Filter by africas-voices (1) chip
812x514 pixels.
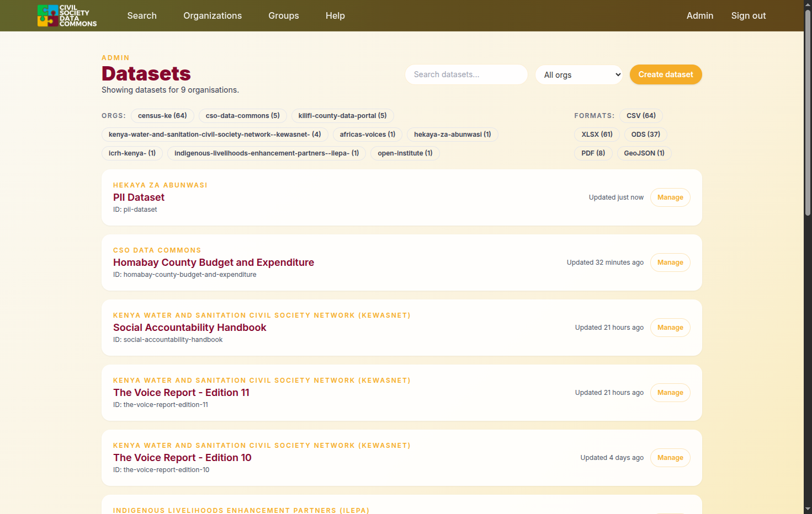tap(368, 135)
